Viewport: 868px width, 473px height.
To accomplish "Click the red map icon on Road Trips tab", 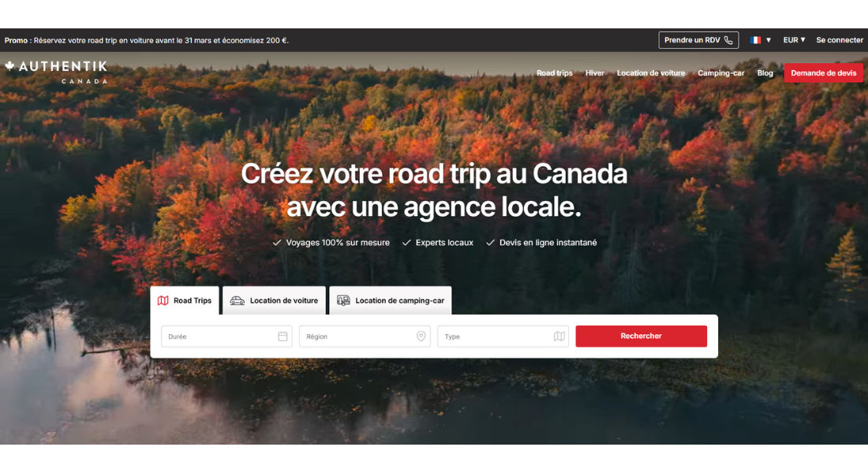I will coord(163,300).
